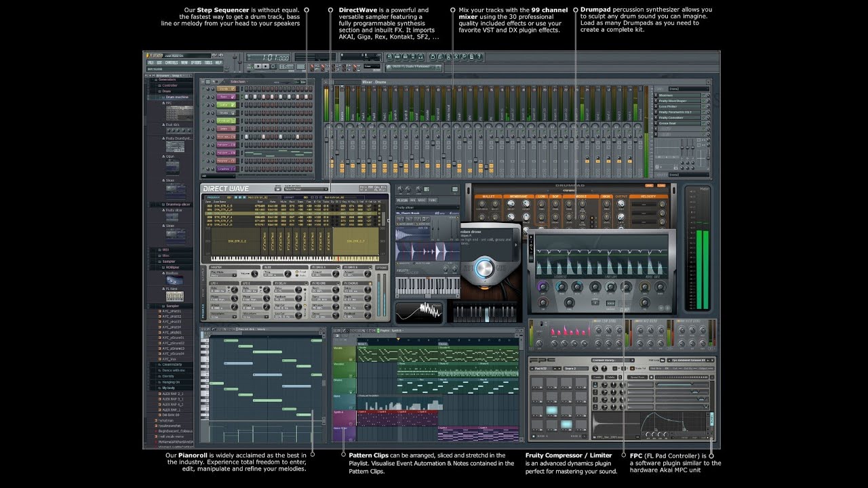
Task: Open the HELP menu
Action: tap(218, 62)
